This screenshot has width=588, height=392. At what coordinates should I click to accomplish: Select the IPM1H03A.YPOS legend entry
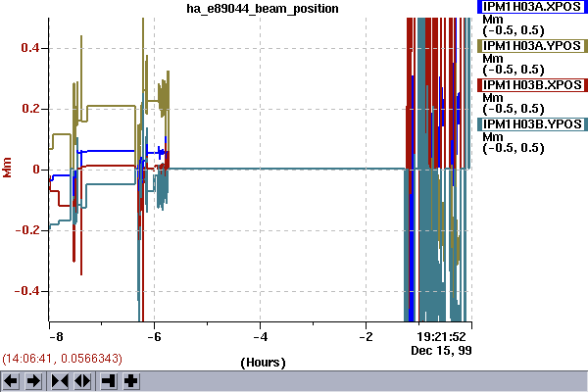[x=533, y=45]
